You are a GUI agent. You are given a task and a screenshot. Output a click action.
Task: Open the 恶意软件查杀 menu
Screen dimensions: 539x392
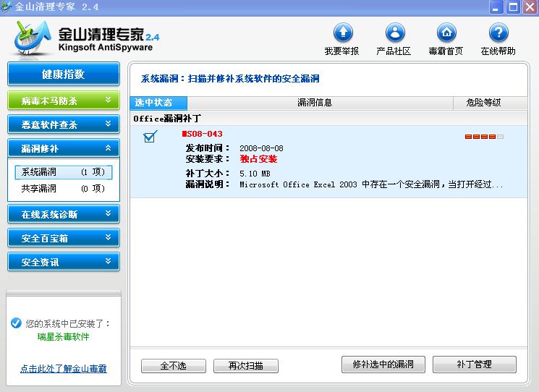click(x=64, y=124)
